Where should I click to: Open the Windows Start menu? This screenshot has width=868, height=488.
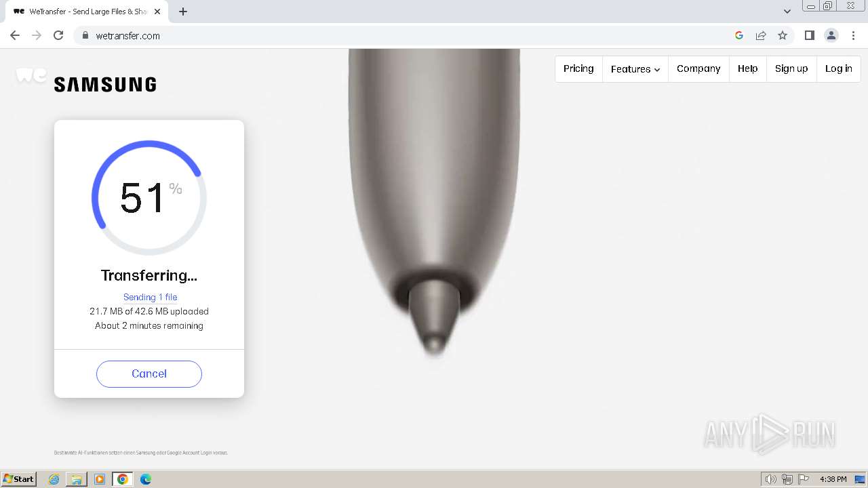coord(18,479)
